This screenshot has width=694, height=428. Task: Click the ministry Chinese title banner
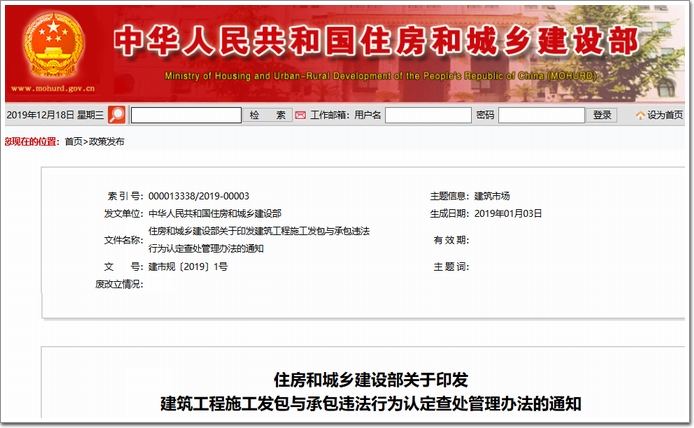[x=376, y=41]
